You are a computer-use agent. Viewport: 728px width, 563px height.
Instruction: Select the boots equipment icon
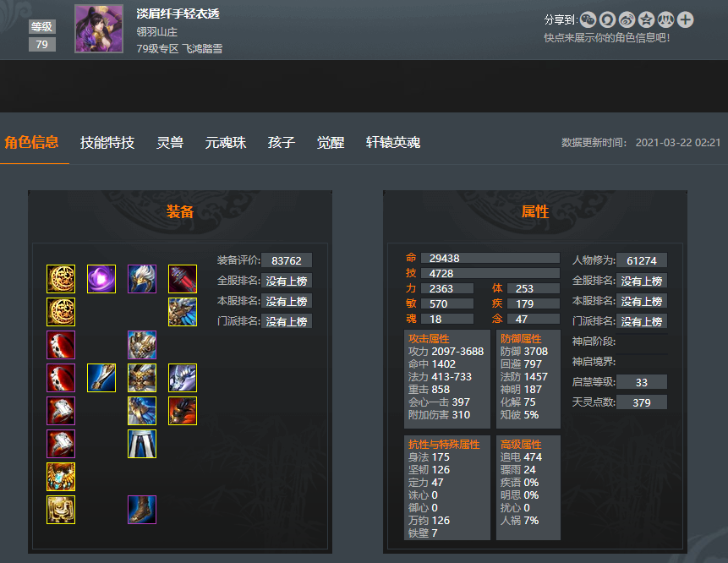pos(142,510)
